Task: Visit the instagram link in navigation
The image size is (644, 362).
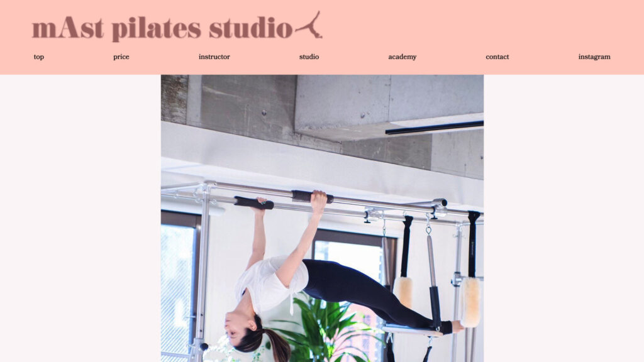Action: pyautogui.click(x=594, y=57)
